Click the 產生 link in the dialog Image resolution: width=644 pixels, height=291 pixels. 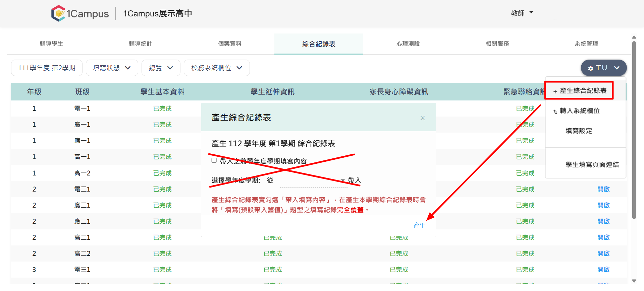(419, 226)
